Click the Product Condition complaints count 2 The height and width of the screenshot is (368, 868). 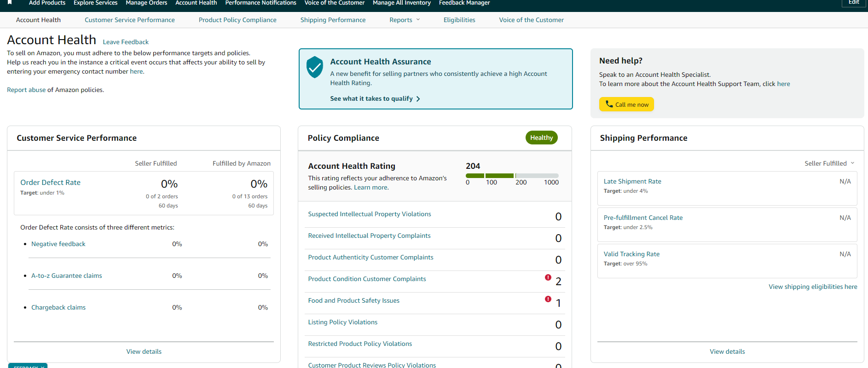click(558, 282)
